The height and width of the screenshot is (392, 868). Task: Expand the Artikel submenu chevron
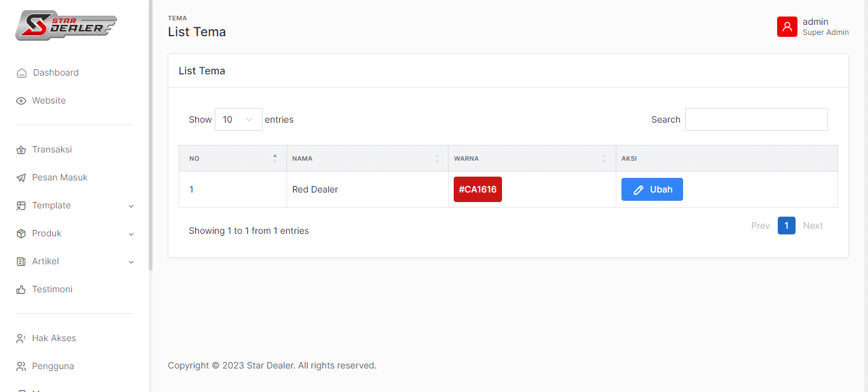click(x=131, y=262)
